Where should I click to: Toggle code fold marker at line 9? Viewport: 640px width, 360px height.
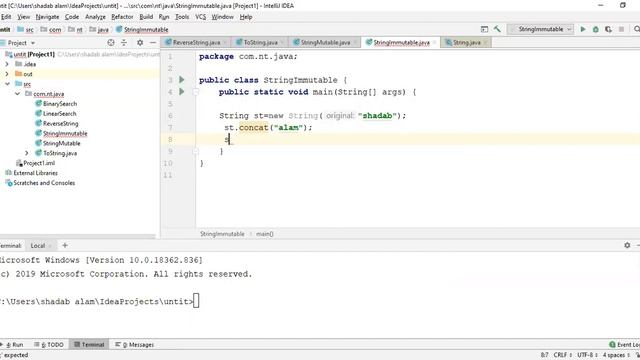click(x=196, y=151)
